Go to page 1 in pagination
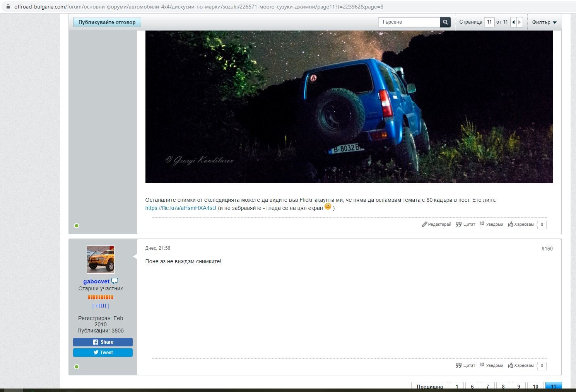This screenshot has width=576, height=392. [457, 387]
